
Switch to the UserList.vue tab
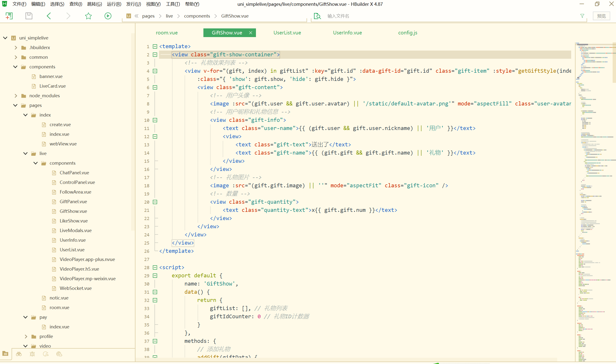pyautogui.click(x=287, y=33)
